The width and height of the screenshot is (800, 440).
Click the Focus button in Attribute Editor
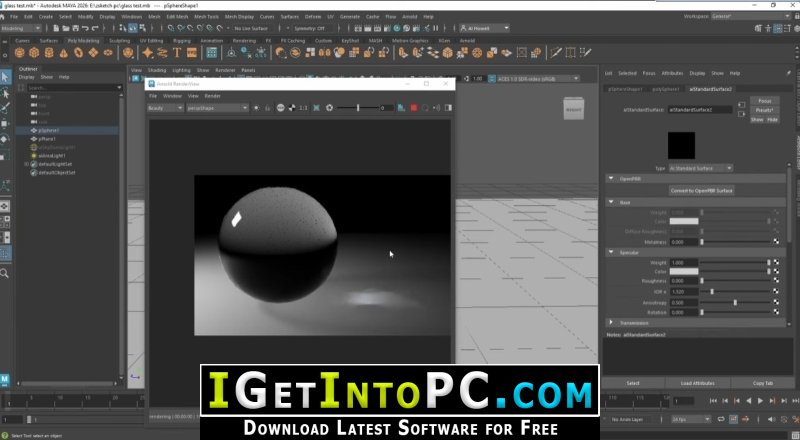click(764, 101)
